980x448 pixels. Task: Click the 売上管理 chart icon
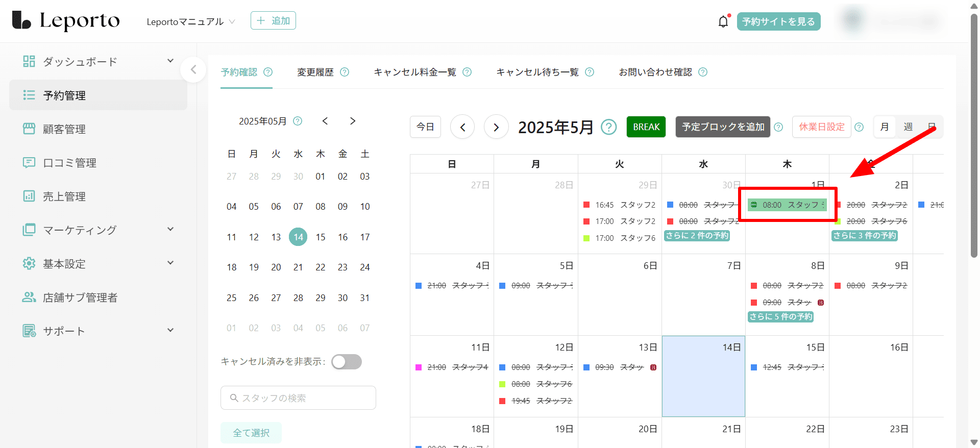[x=29, y=196]
